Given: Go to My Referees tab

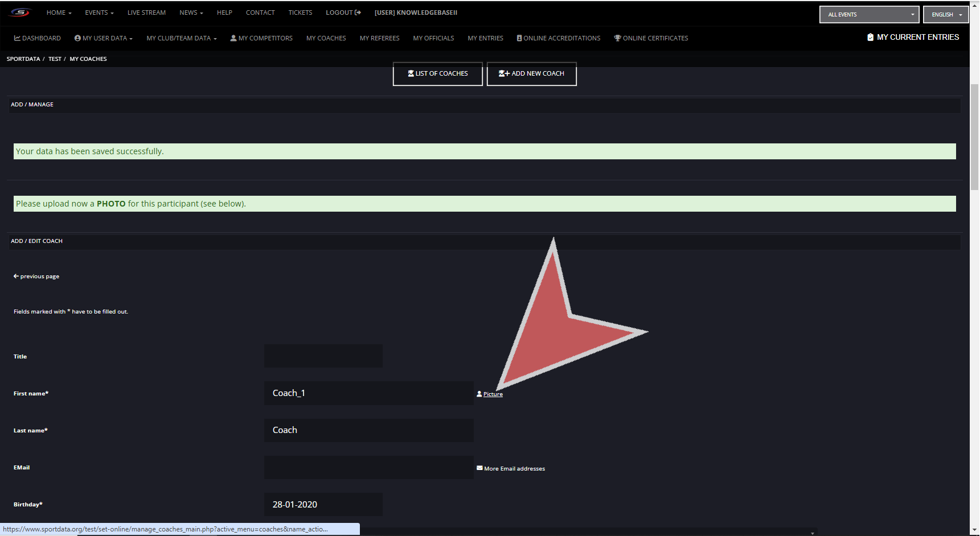Looking at the screenshot, I should pyautogui.click(x=379, y=38).
